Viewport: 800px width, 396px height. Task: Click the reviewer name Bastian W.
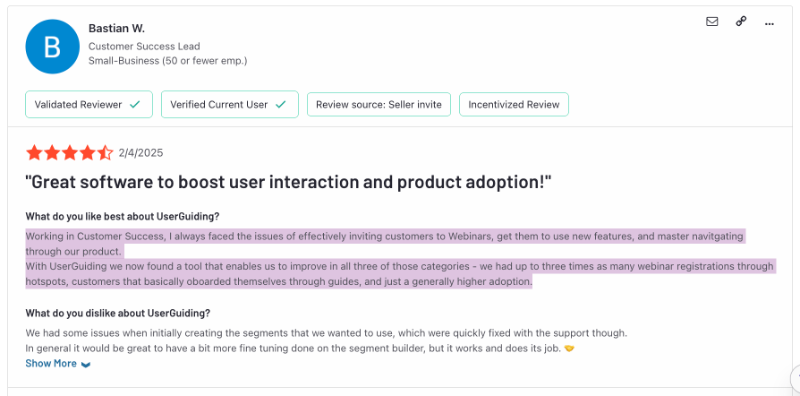[116, 29]
